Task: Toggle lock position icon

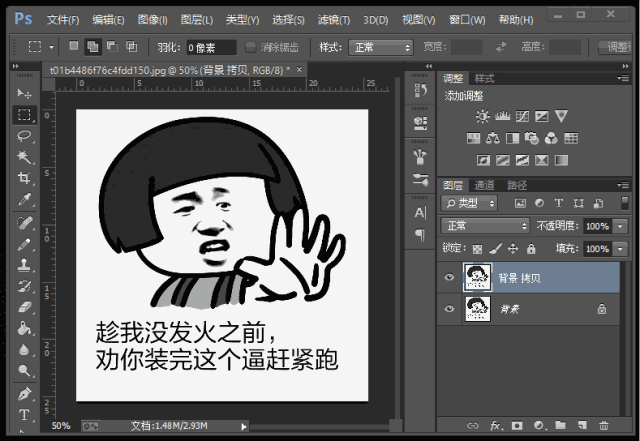Action: pyautogui.click(x=513, y=248)
